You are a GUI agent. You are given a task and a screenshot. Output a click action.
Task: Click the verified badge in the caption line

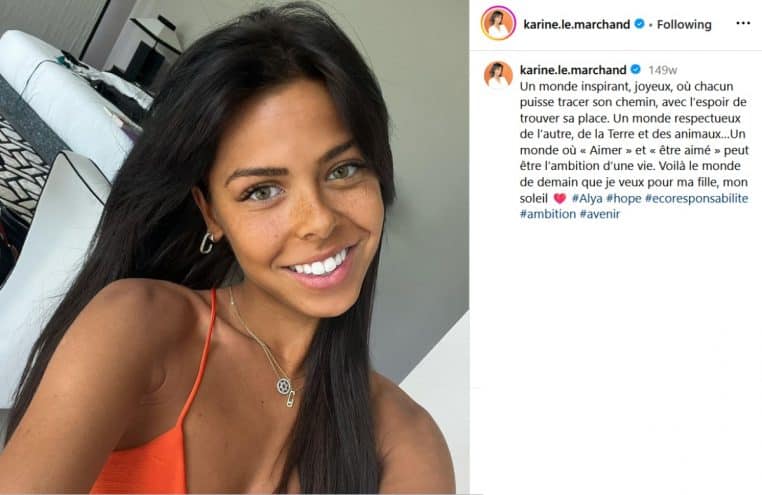(635, 70)
